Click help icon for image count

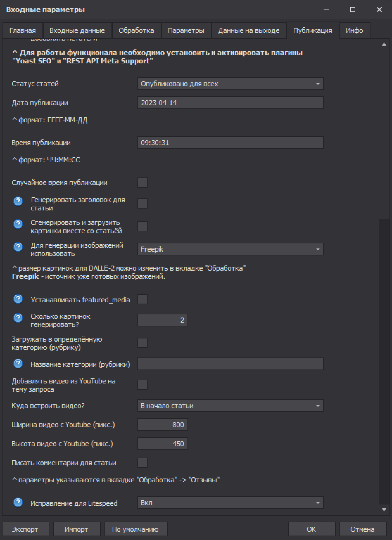coord(18,318)
